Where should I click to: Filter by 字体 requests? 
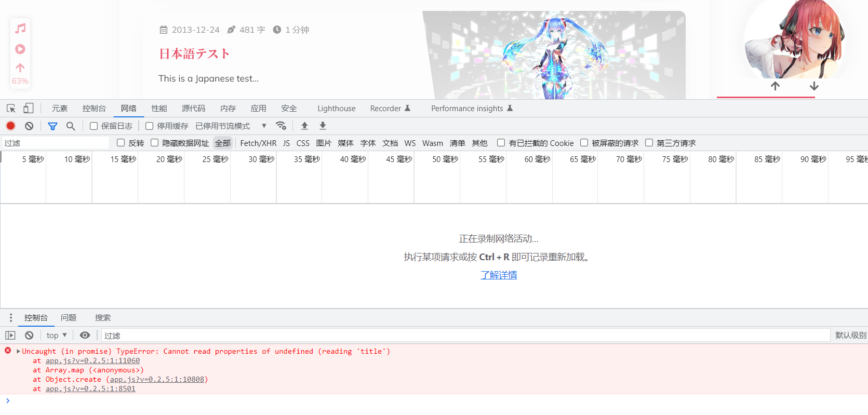coord(368,143)
